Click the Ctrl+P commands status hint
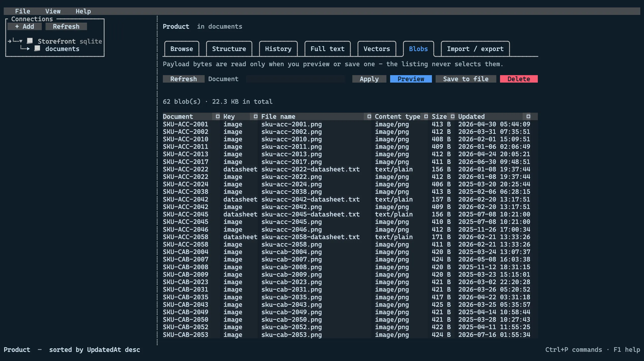 coord(573,350)
